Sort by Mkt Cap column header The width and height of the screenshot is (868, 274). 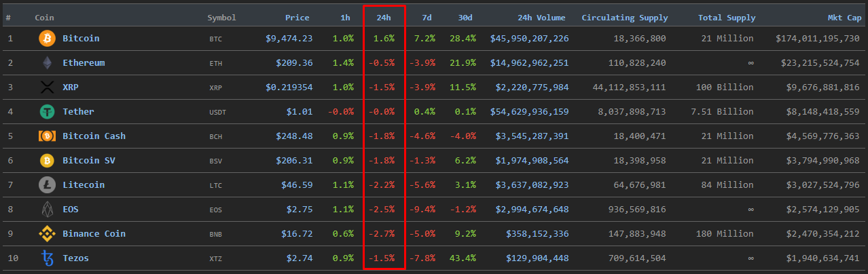click(843, 18)
